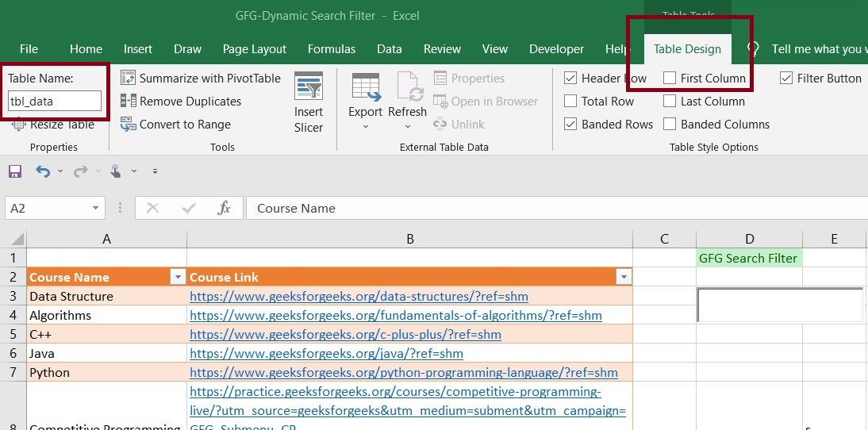This screenshot has height=430, width=868.
Task: Expand the Touch Mode dropdown arrow
Action: coord(134,171)
